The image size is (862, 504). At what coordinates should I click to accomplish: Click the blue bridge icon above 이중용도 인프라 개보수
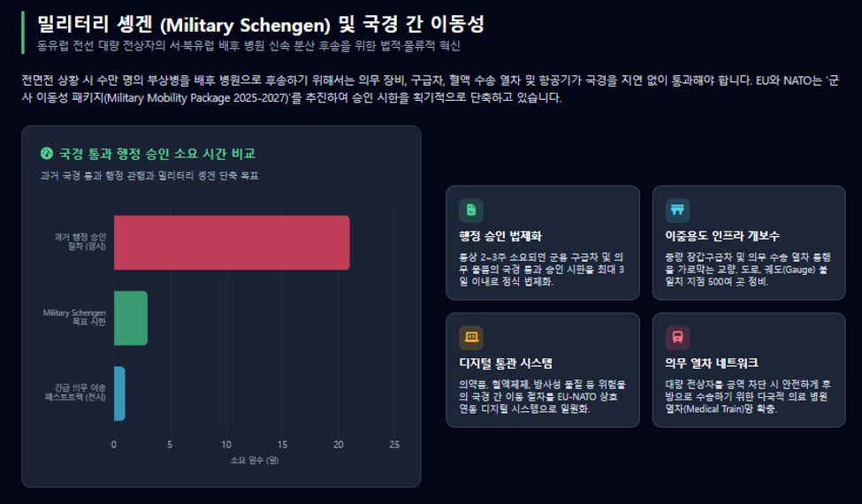[x=677, y=210]
